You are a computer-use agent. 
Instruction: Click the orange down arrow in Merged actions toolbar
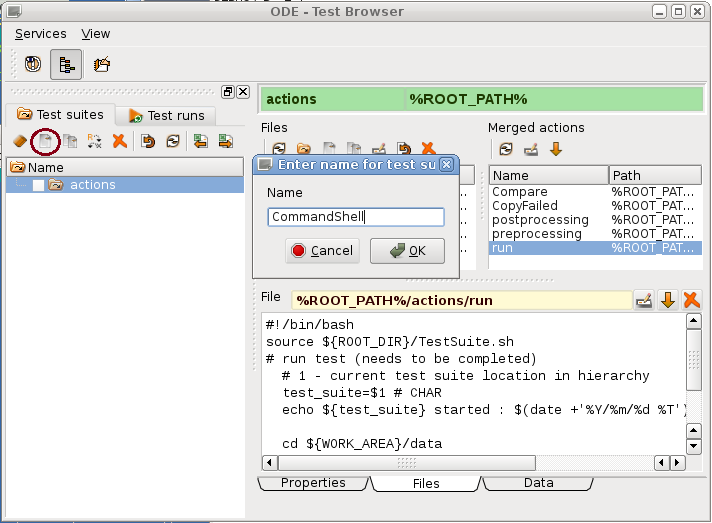556,149
